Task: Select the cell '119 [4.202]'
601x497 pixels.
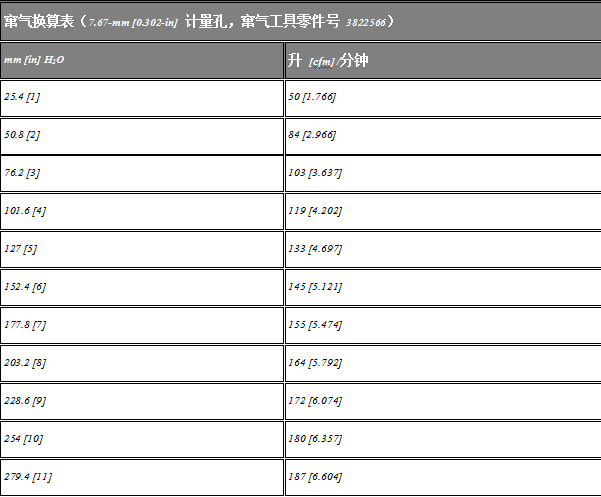Action: [443, 212]
